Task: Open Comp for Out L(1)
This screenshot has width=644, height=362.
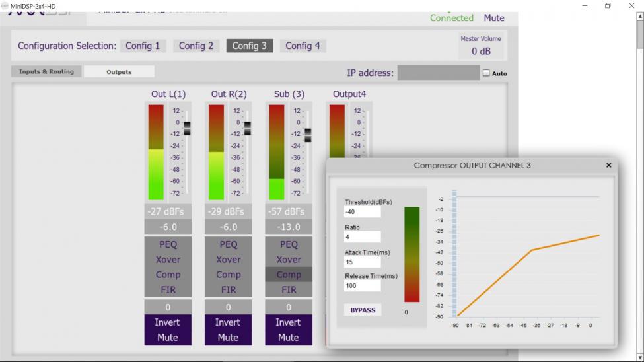Action: pos(168,275)
